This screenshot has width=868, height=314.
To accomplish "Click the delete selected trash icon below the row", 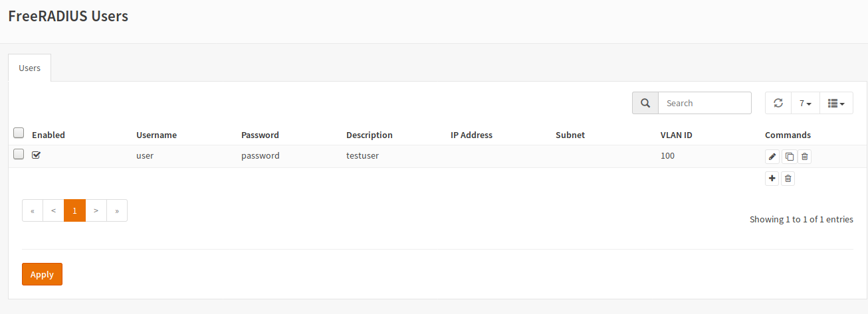I will pos(788,179).
